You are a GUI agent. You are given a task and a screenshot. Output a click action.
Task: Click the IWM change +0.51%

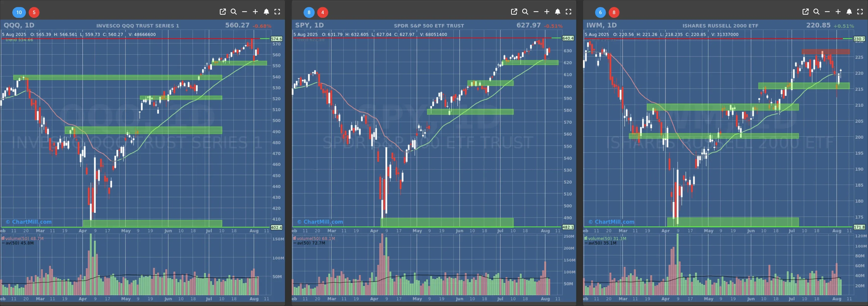pos(844,26)
